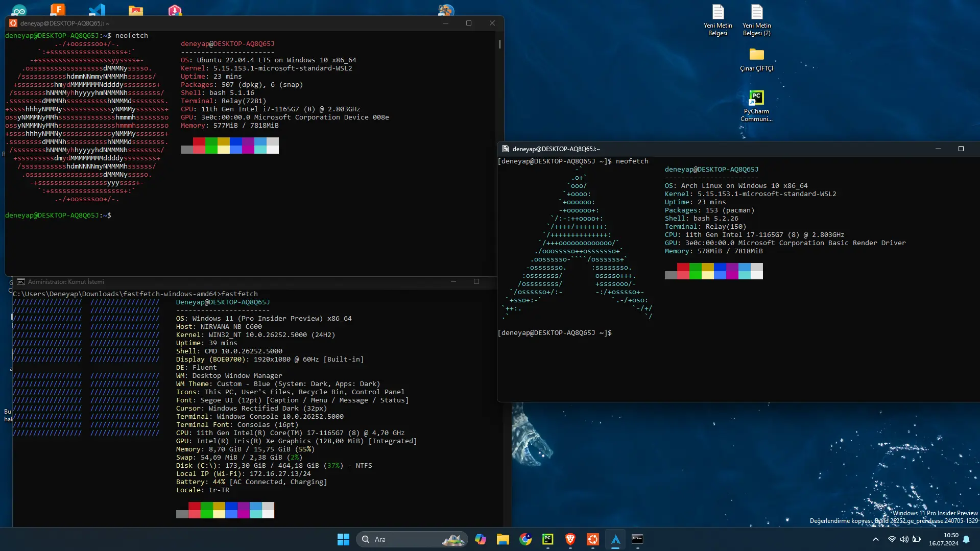Activate the Command Prompt taskbar icon

click(x=637, y=539)
